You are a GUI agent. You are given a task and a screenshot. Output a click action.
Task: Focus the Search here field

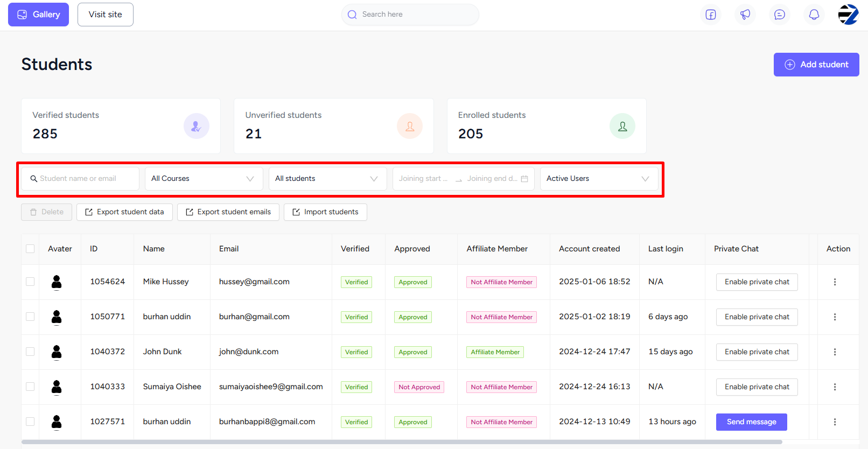pos(410,15)
